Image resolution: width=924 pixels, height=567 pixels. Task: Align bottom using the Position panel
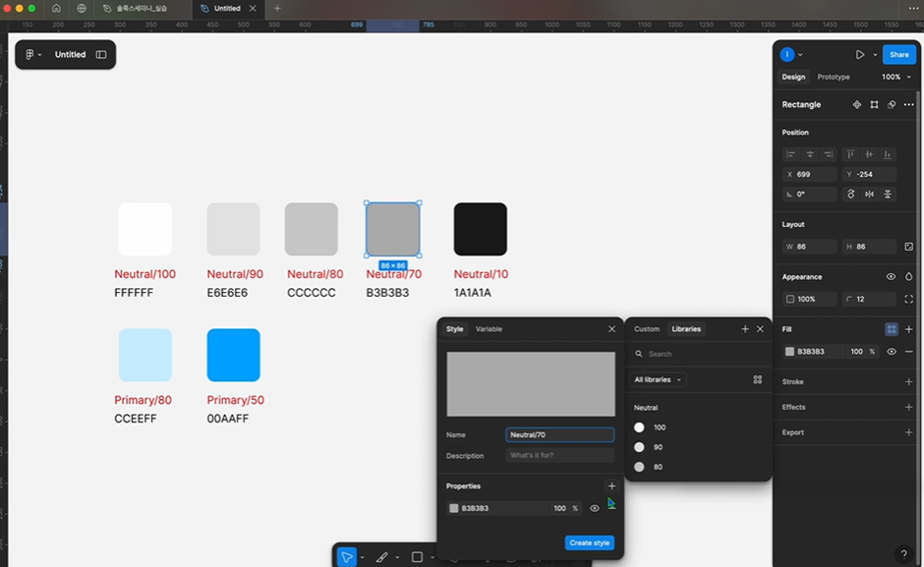click(887, 154)
